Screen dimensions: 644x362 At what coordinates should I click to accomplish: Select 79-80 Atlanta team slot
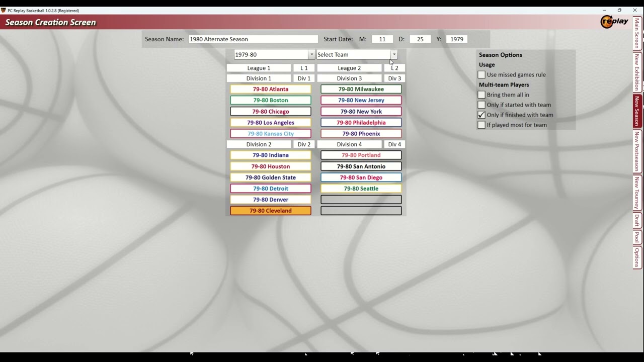coord(271,89)
